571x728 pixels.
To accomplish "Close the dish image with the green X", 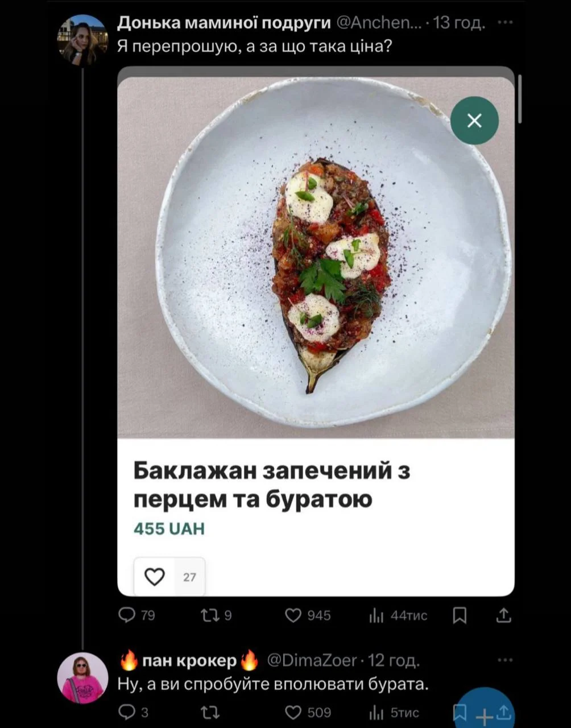I will [474, 121].
